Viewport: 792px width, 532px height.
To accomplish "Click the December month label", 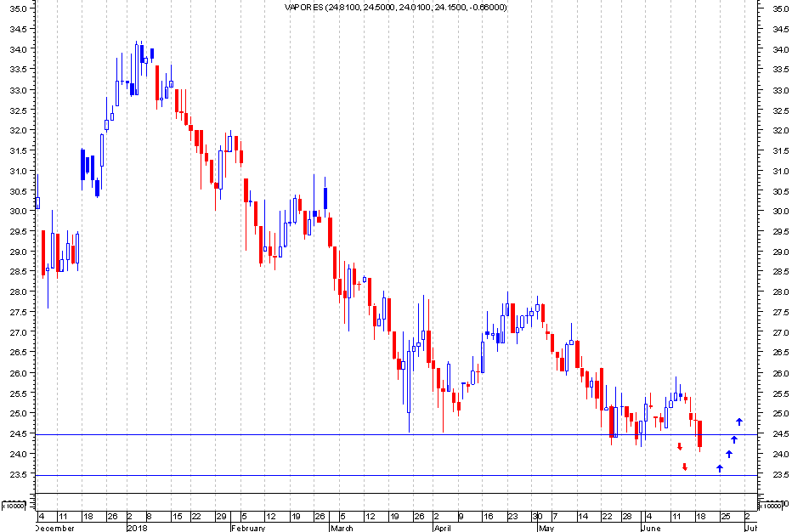I will [54, 528].
